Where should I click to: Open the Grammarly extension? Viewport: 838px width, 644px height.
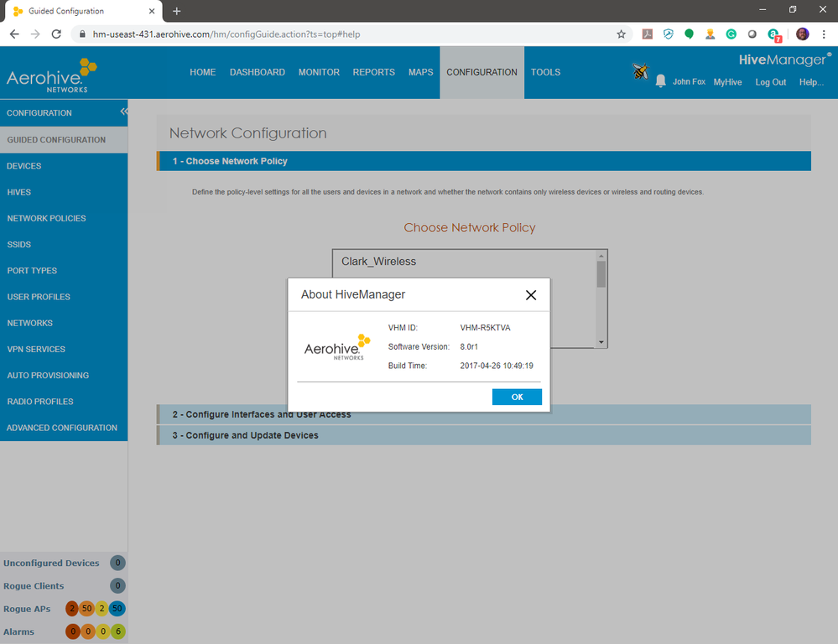[731, 34]
